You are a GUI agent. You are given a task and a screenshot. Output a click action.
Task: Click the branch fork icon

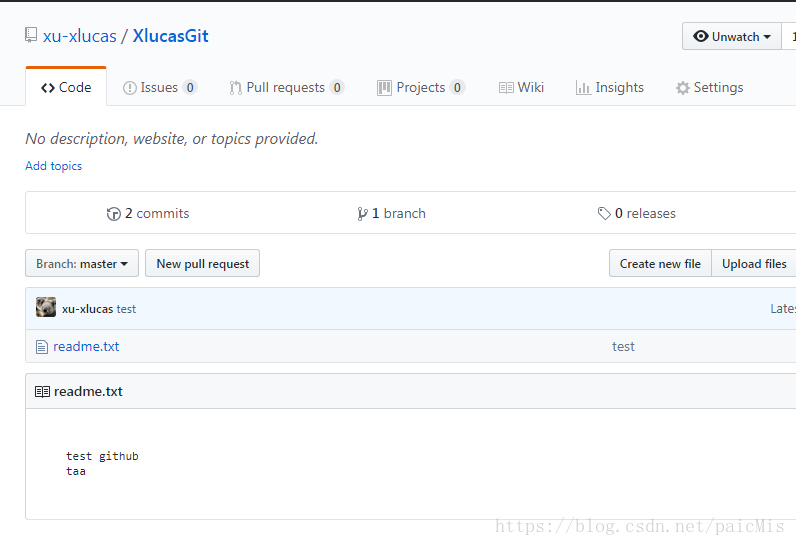(x=362, y=214)
